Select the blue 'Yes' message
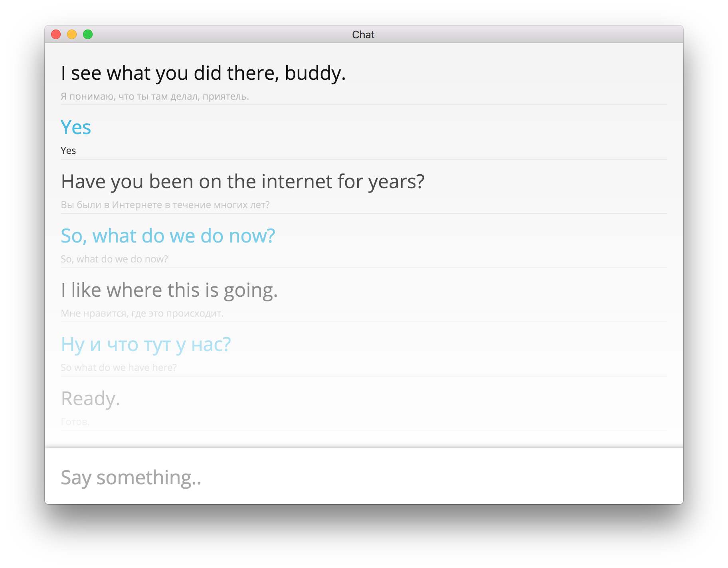The height and width of the screenshot is (568, 728). coord(76,128)
